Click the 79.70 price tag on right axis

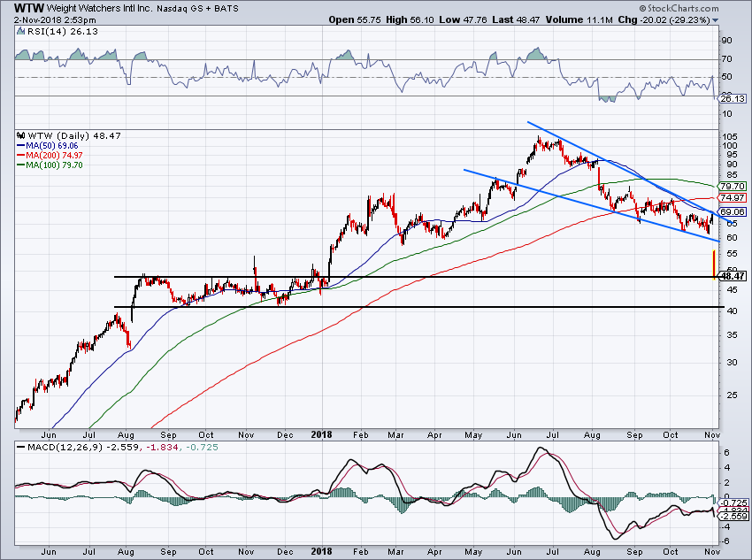(x=733, y=186)
